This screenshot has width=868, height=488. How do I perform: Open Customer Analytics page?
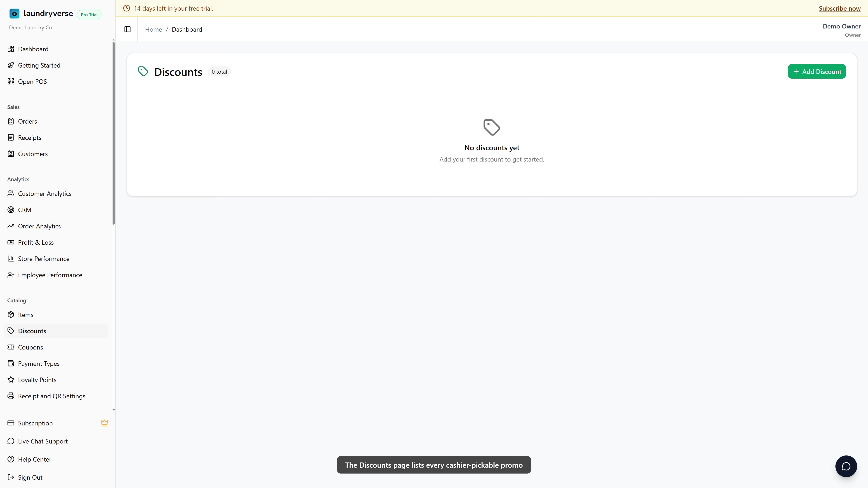56,194
